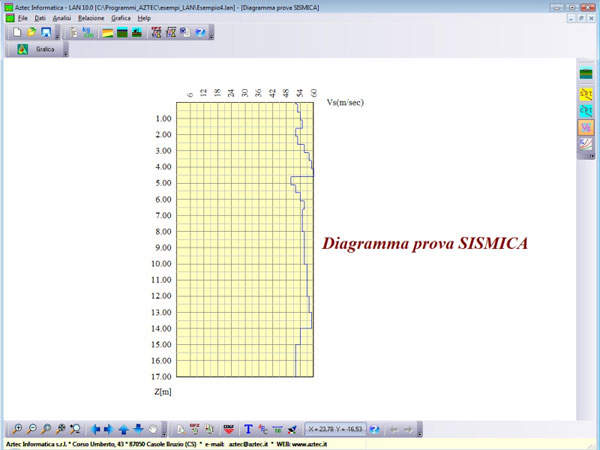Open the Grafica menu
Screen dimensions: 600x450
121,18
